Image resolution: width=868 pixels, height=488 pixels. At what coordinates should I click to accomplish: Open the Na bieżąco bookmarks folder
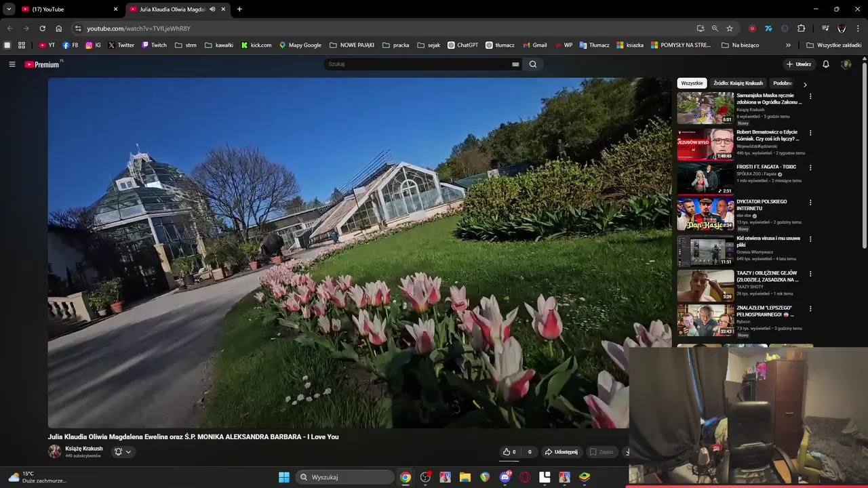tap(741, 45)
